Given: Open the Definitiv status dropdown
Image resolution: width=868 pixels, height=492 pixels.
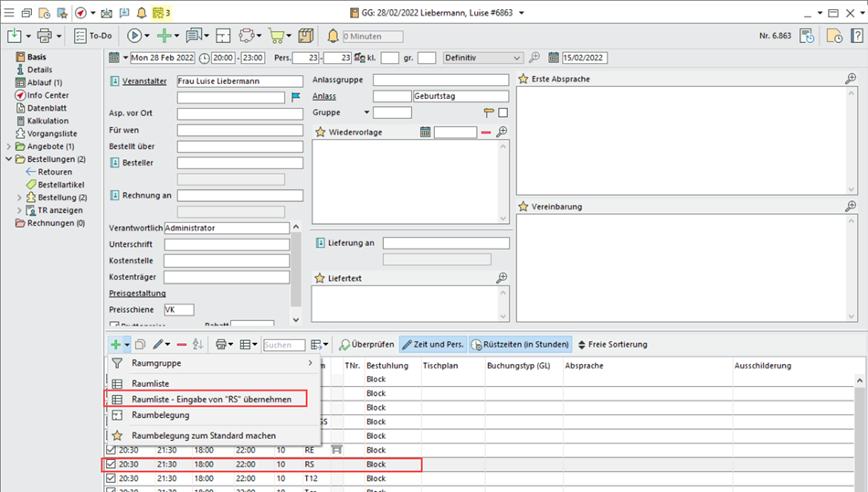Looking at the screenshot, I should pos(517,58).
